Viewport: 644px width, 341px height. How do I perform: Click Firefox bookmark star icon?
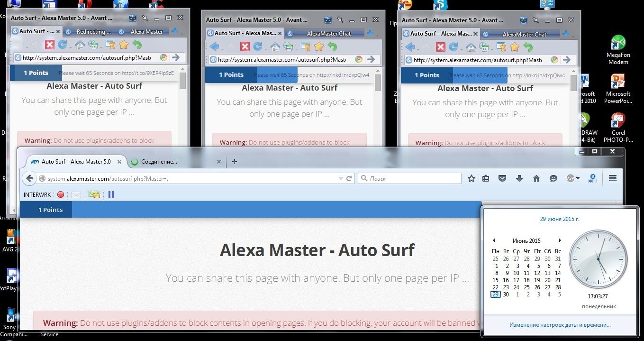(x=471, y=178)
